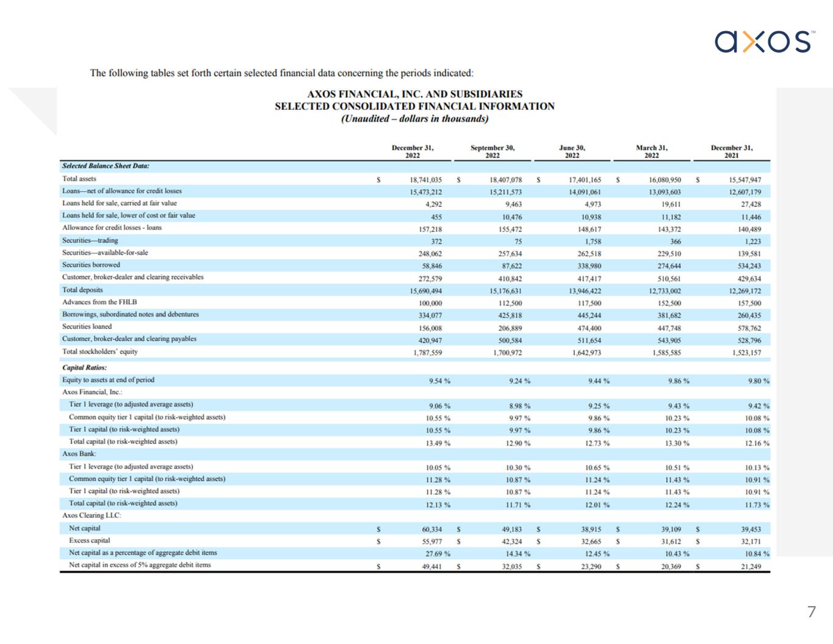Click the 'December 31, 2021' column header
The width and height of the screenshot is (833, 644).
[x=732, y=151]
